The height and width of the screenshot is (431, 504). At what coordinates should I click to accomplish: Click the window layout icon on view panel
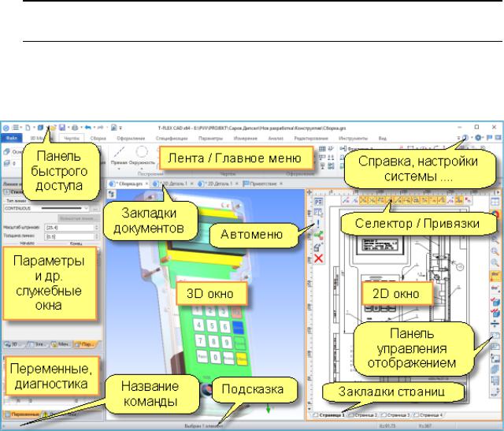click(x=495, y=202)
